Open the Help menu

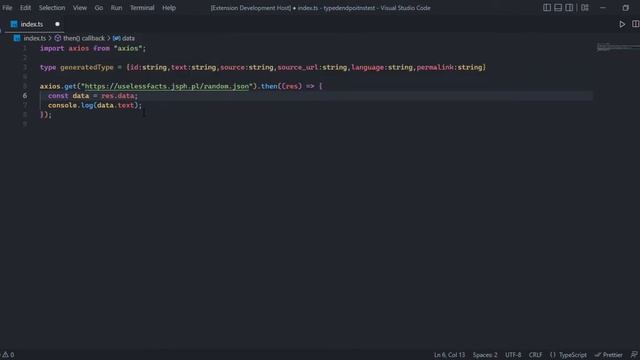click(169, 8)
